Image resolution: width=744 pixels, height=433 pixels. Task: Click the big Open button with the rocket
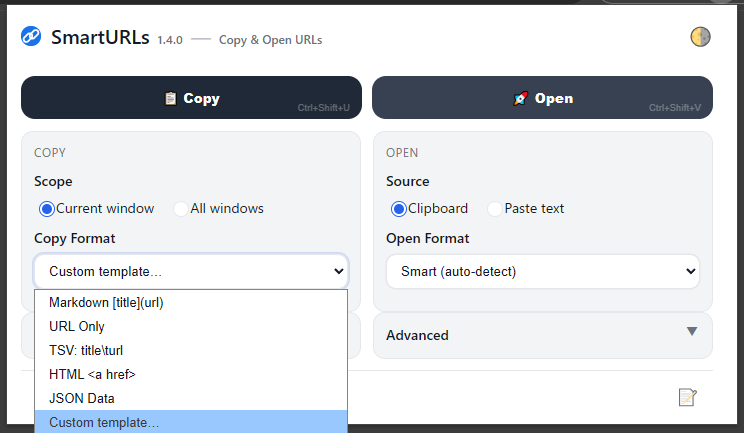tap(542, 98)
